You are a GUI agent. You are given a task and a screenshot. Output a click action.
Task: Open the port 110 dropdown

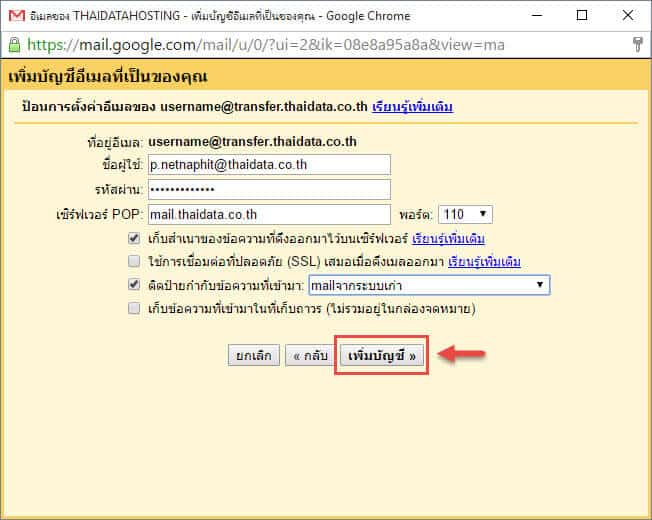465,214
